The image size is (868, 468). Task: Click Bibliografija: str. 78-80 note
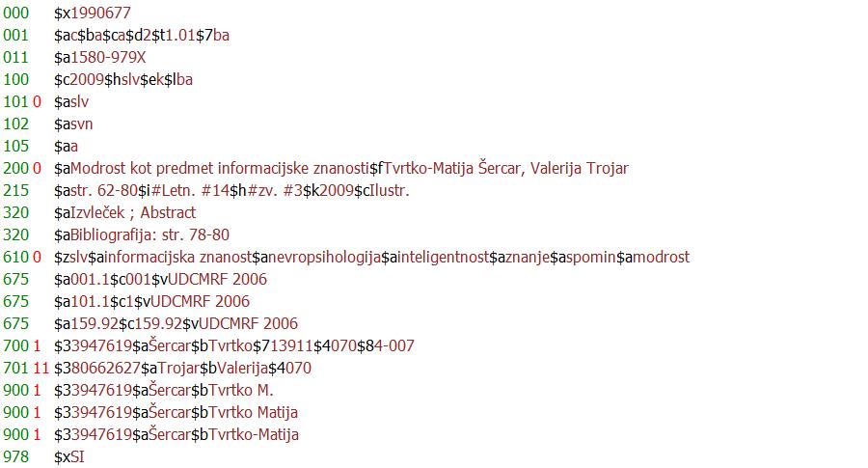pos(149,234)
